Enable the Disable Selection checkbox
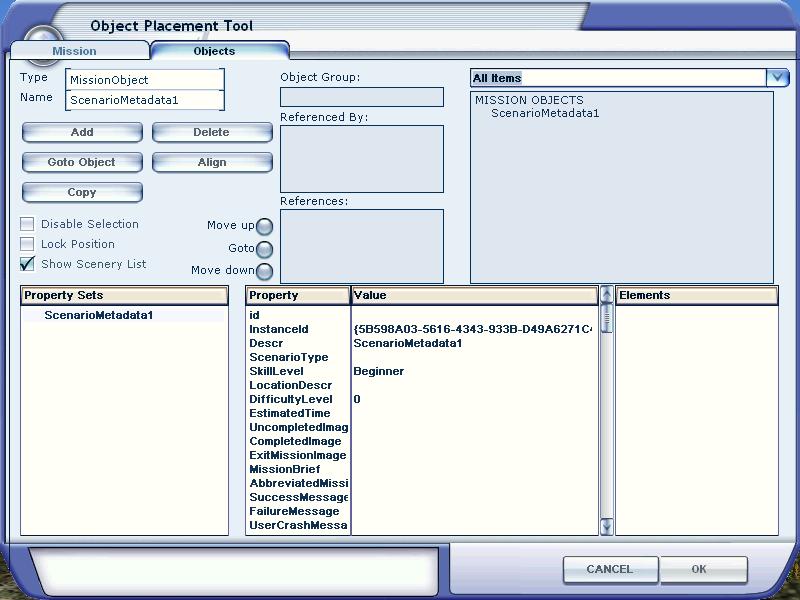 click(x=27, y=224)
